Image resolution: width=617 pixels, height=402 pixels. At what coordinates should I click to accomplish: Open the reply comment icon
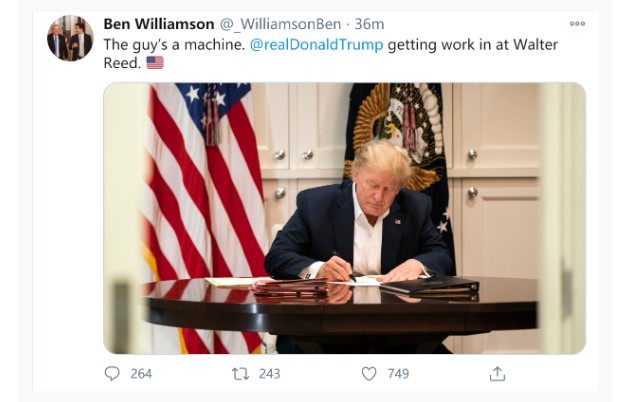pos(112,373)
